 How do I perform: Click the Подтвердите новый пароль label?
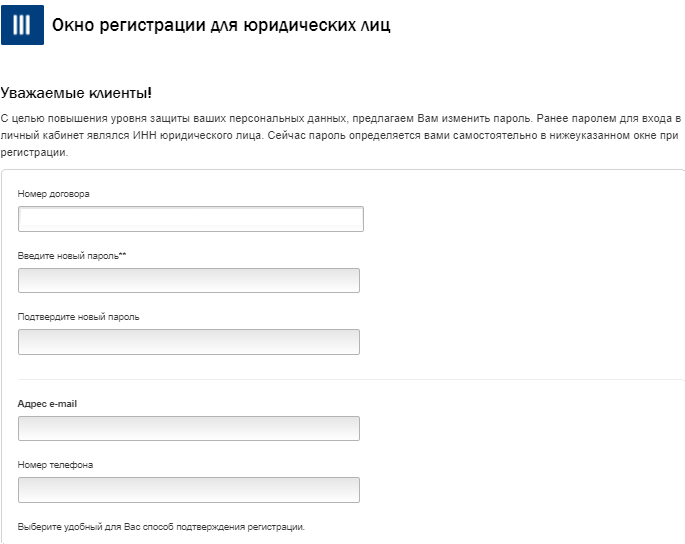(x=79, y=317)
